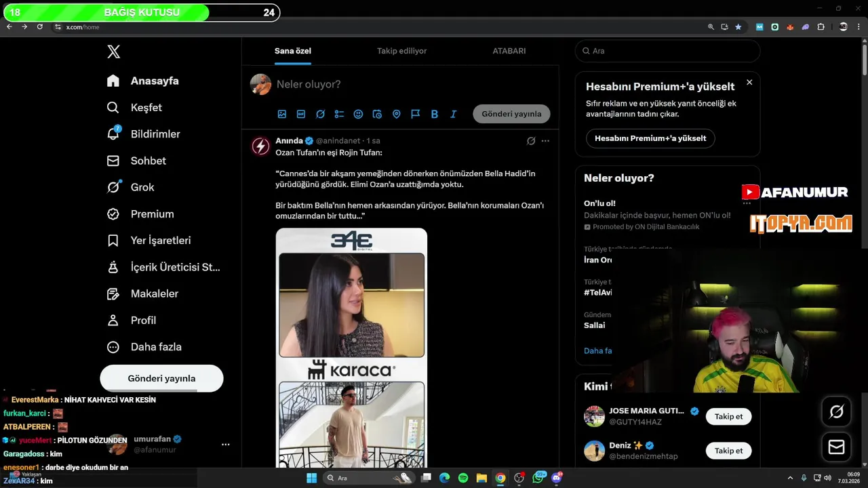Click the composer Gönderi yayınla button
The image size is (868, 488).
point(511,114)
